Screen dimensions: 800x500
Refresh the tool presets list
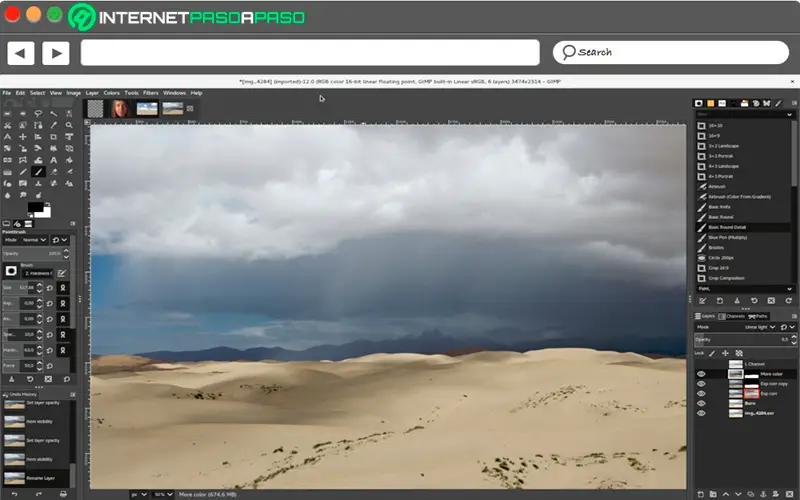pyautogui.click(x=788, y=301)
